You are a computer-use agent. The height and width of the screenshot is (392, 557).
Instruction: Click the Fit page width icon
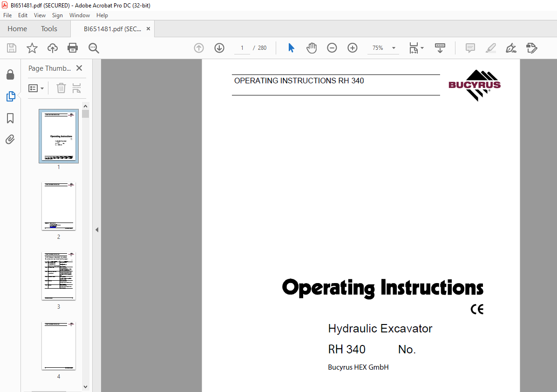(414, 48)
